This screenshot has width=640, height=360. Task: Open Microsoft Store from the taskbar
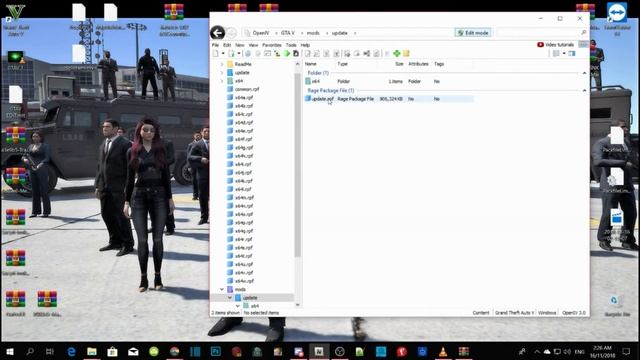112,351
